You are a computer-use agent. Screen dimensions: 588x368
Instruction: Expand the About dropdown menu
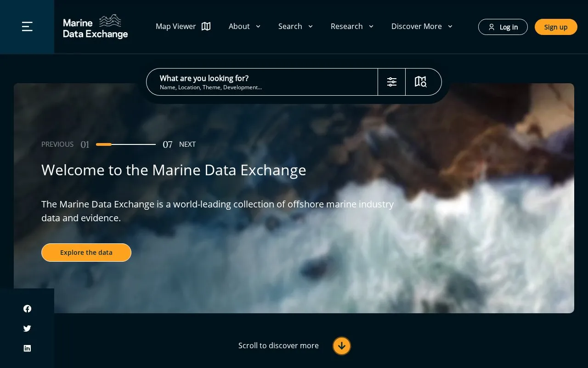[x=244, y=26]
